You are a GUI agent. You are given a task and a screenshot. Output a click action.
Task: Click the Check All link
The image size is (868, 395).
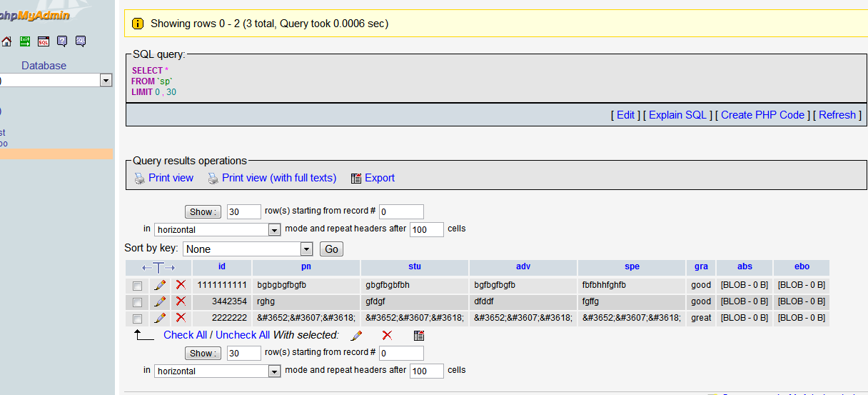pyautogui.click(x=185, y=335)
